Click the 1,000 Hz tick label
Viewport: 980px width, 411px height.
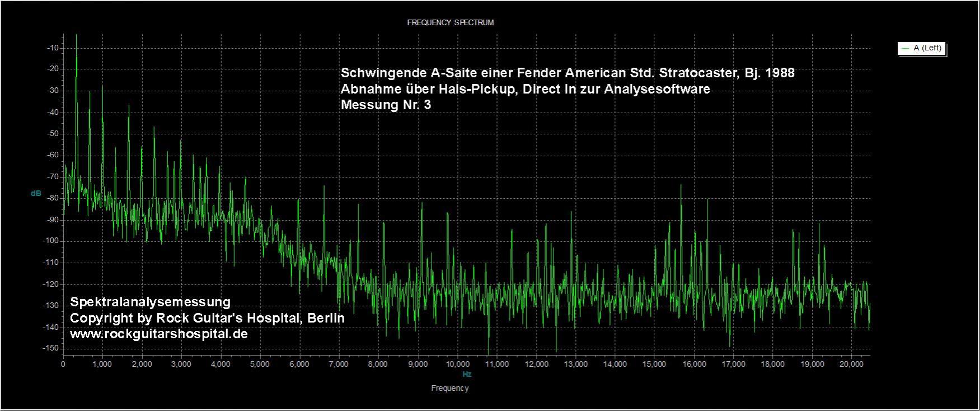coord(102,364)
